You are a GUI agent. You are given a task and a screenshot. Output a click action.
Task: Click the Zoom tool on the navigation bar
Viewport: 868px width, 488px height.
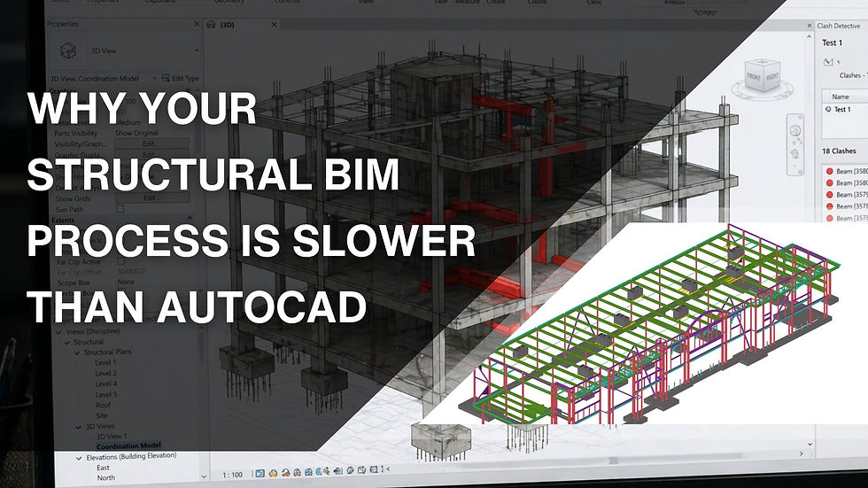click(x=795, y=153)
